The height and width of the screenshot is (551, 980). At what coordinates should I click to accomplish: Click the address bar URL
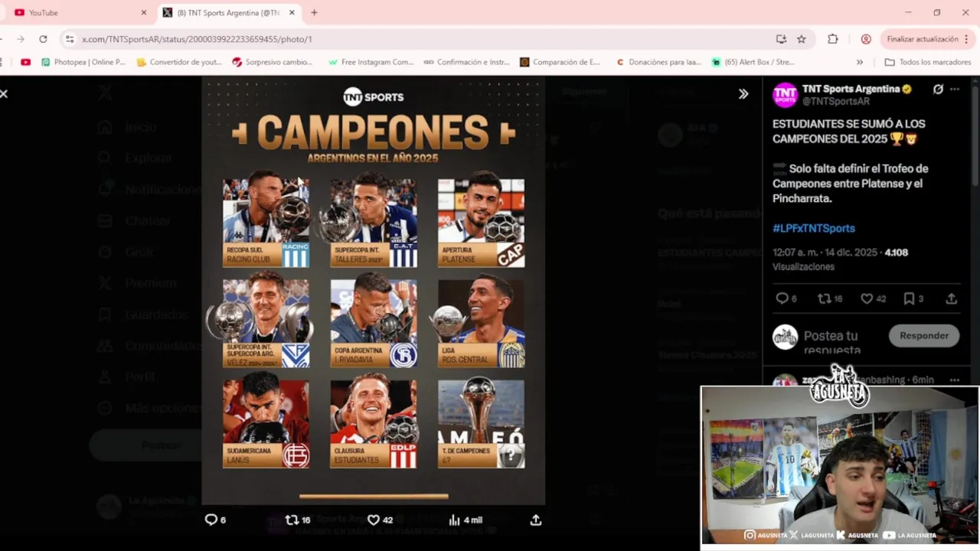(x=197, y=39)
